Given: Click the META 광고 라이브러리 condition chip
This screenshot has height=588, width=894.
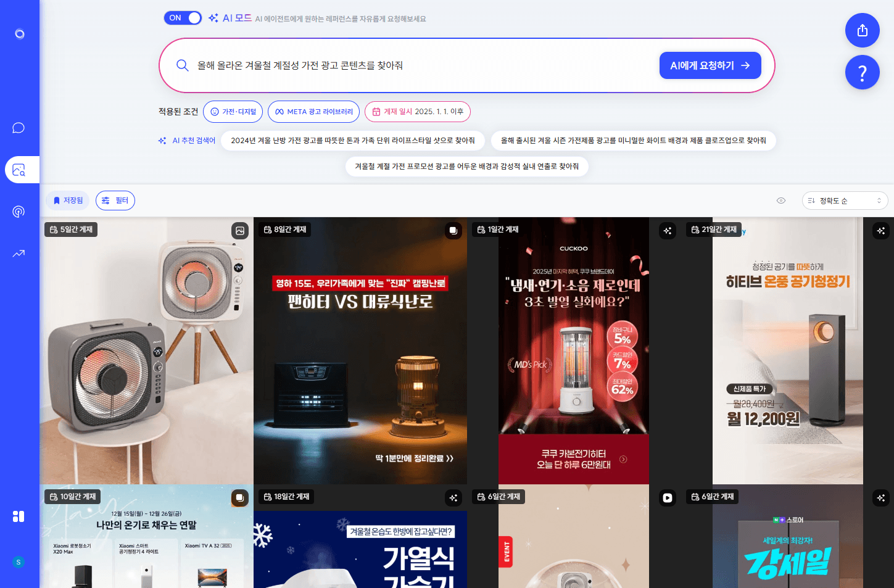Looking at the screenshot, I should point(313,112).
